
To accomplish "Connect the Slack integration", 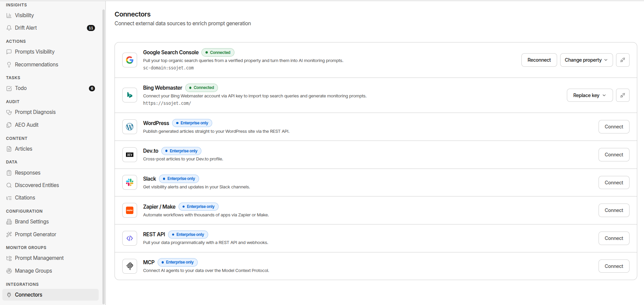I will [x=614, y=183].
